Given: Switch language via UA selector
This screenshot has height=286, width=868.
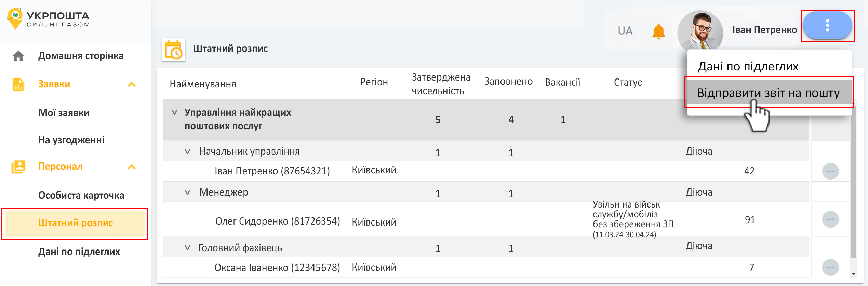Looking at the screenshot, I should click(625, 31).
